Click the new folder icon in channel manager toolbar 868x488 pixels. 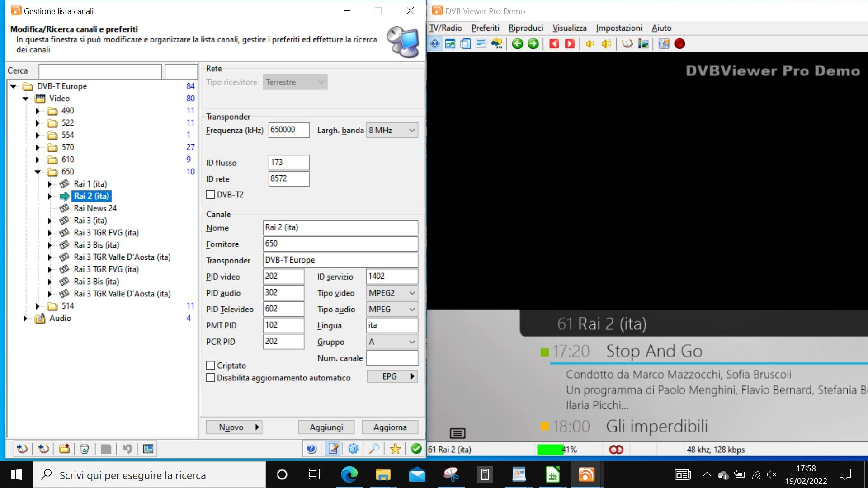[64, 449]
